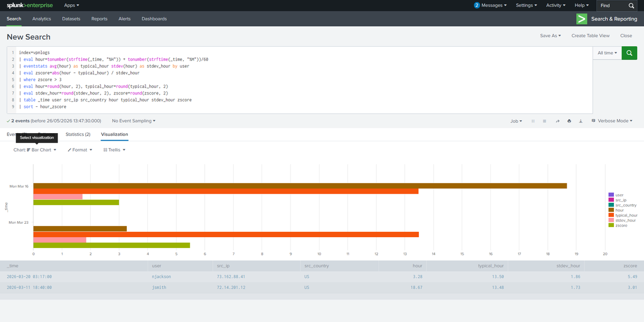Screen dimensions: 644x322
Task: Click the timestamp 2026-03-20 03:17:00
Action: coord(29,276)
